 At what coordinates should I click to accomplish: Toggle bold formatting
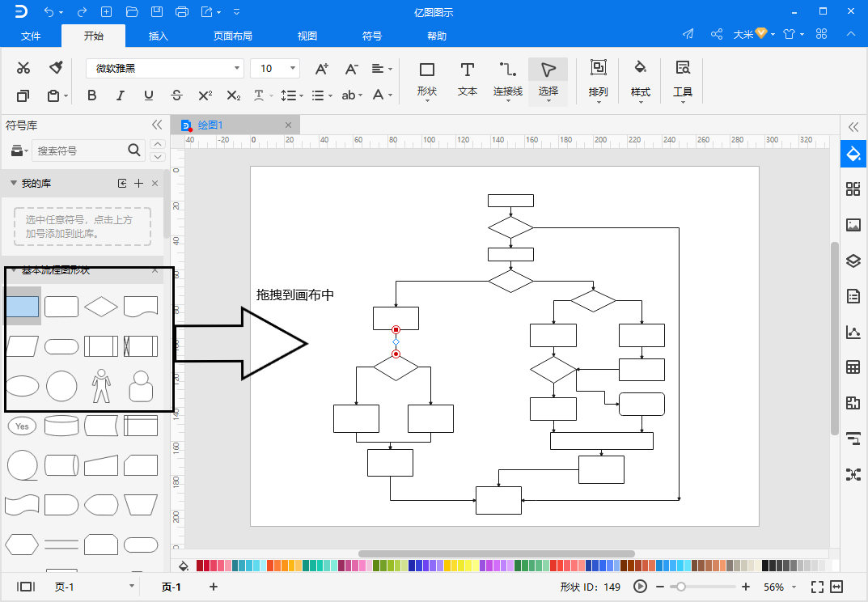point(92,95)
